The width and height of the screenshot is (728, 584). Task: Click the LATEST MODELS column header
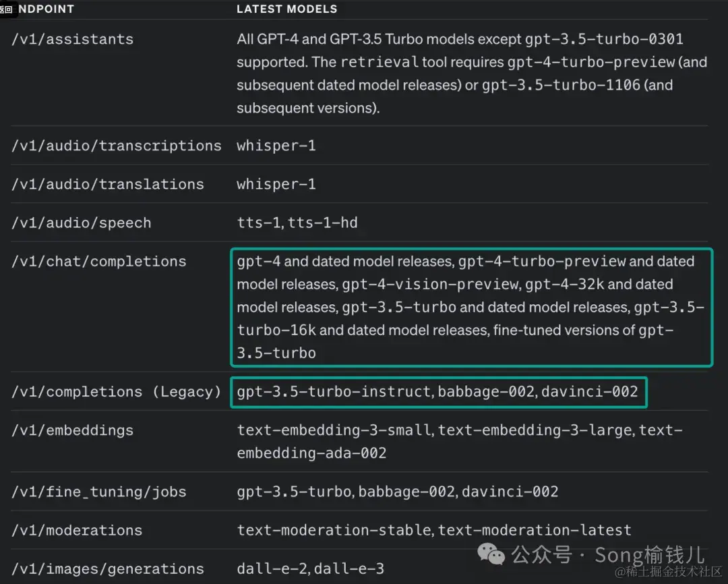[x=287, y=9]
